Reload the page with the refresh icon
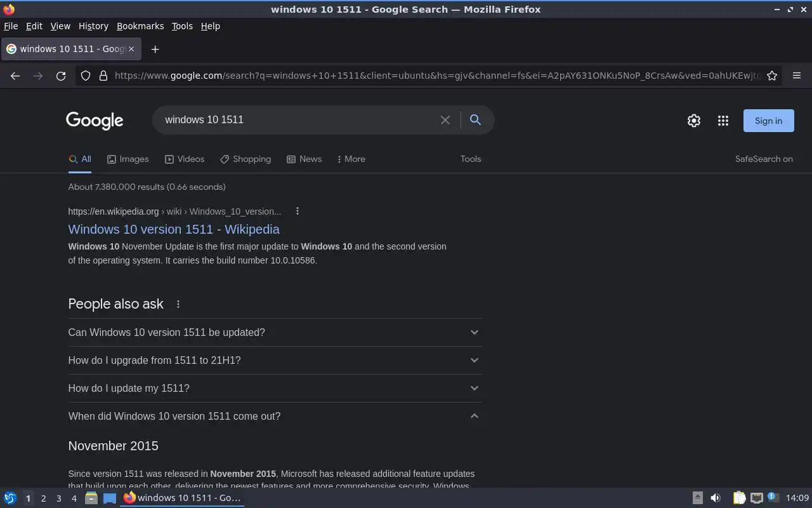 tap(61, 76)
